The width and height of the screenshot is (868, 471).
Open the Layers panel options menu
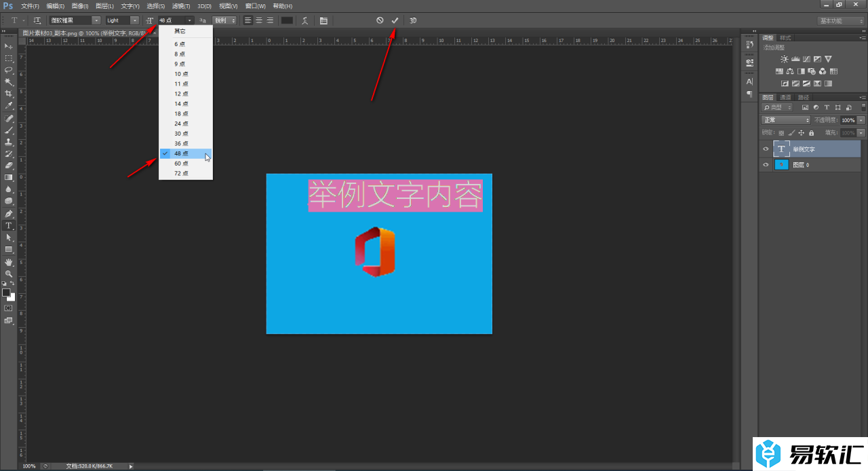[x=862, y=97]
